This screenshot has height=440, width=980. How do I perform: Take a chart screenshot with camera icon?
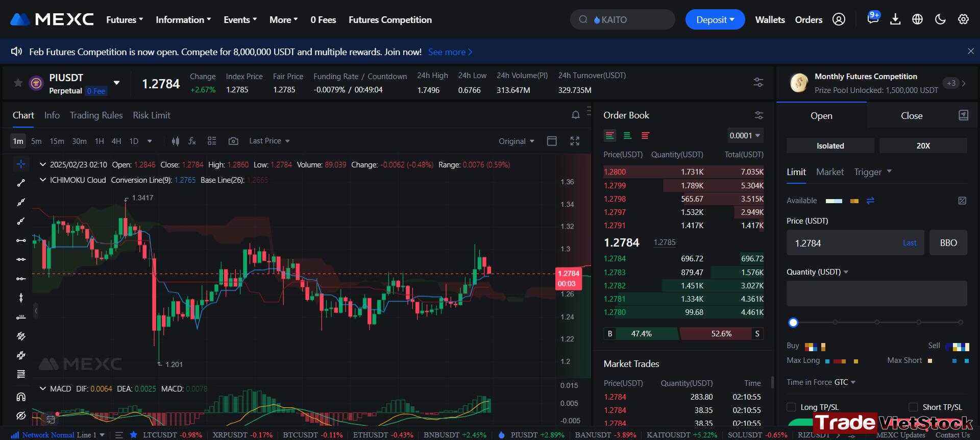click(233, 141)
